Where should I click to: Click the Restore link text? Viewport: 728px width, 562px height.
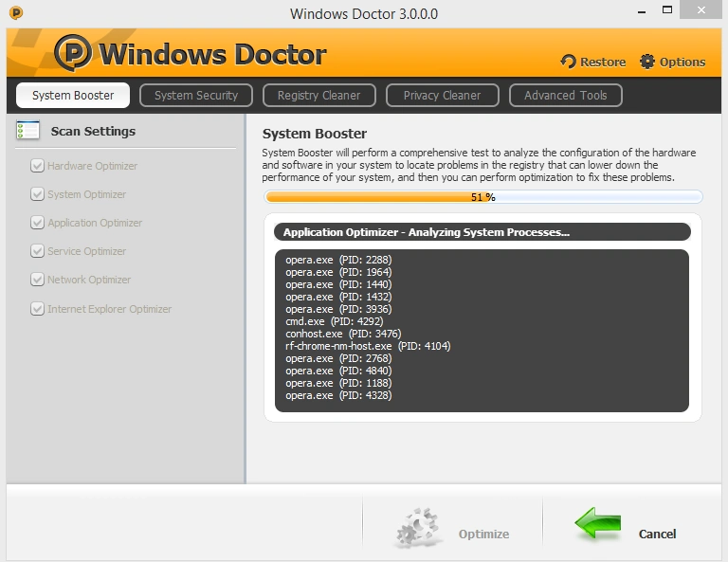603,62
